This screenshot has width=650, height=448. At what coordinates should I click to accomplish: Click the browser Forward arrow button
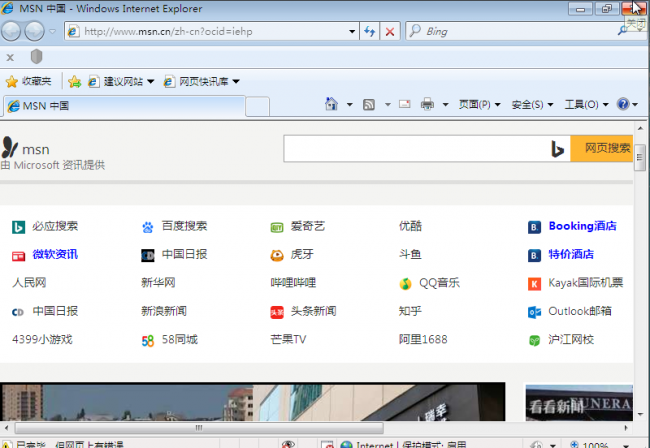[34, 31]
